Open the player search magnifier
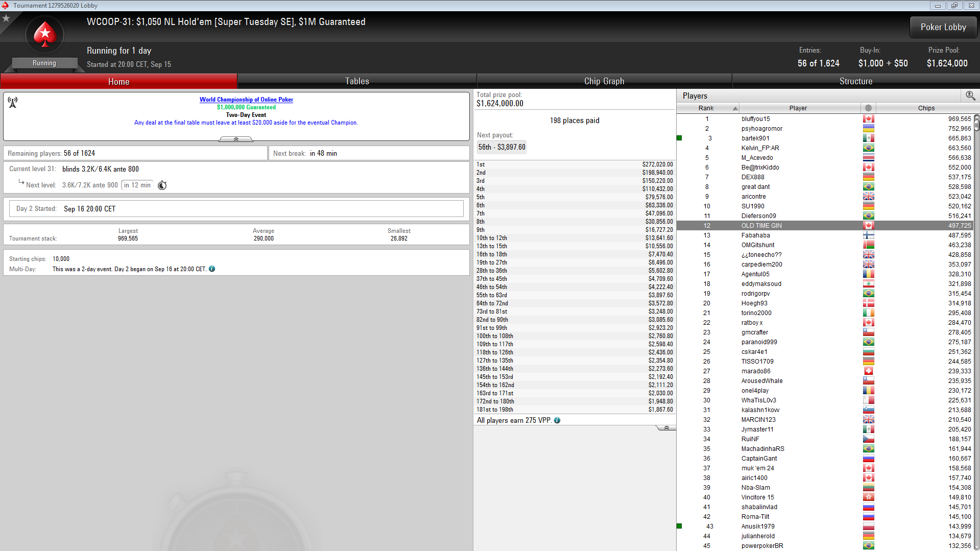 pyautogui.click(x=970, y=95)
